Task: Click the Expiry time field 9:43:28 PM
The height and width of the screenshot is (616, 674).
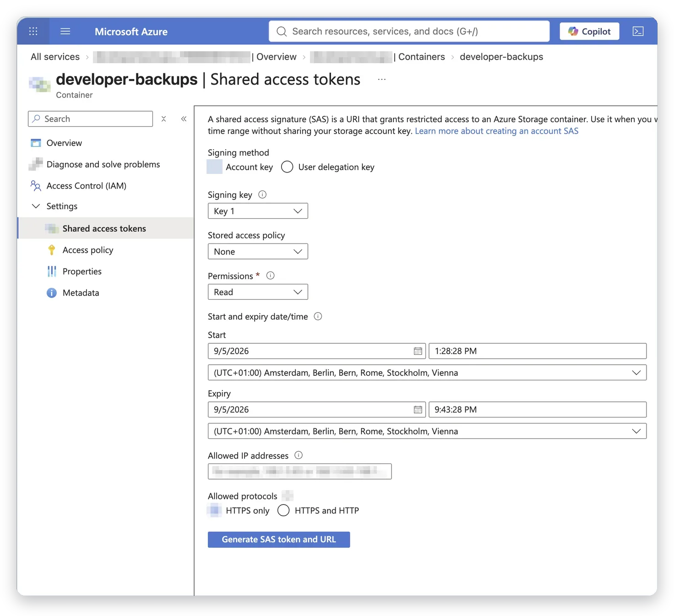Action: point(538,410)
